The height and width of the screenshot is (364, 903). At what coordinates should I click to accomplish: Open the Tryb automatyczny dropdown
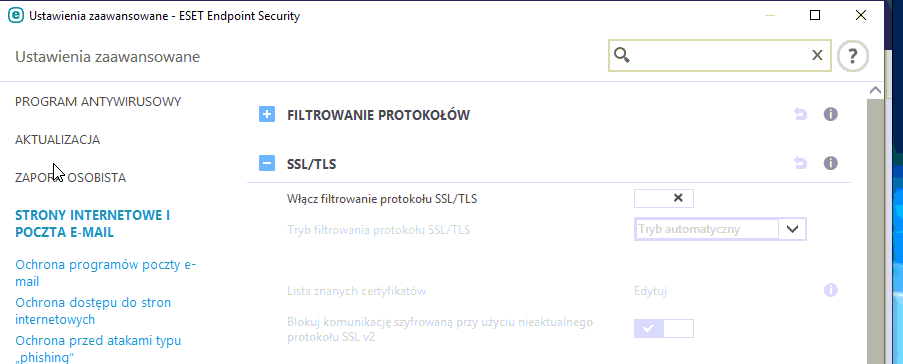pyautogui.click(x=720, y=229)
